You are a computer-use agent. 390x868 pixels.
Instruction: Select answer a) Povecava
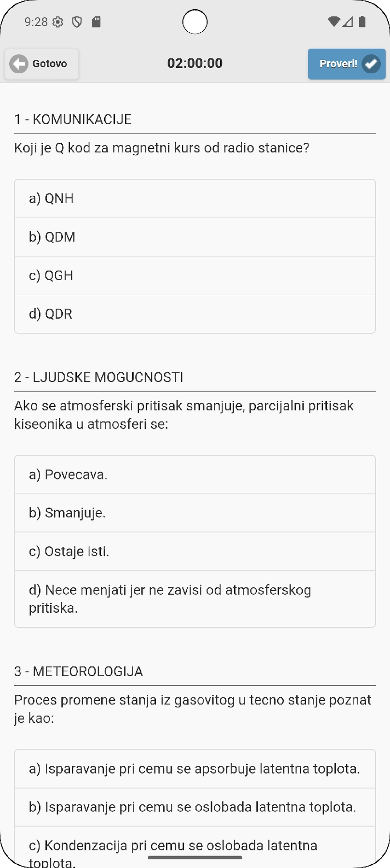point(195,475)
